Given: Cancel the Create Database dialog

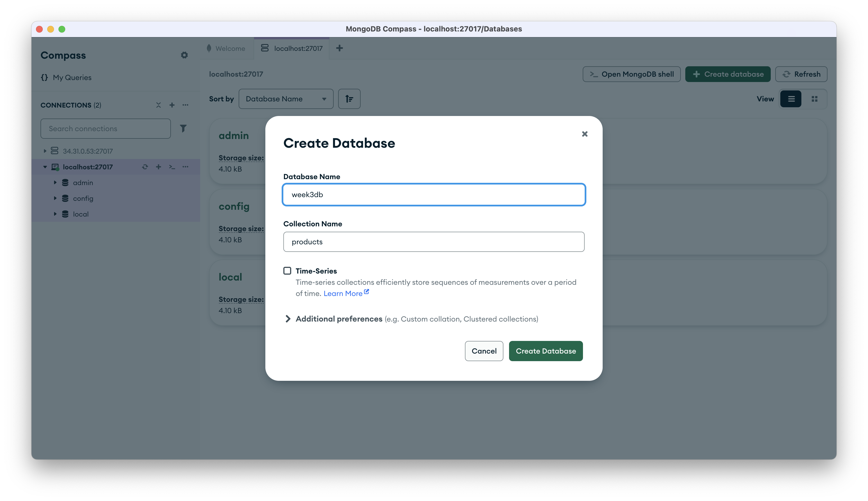Looking at the screenshot, I should point(484,351).
